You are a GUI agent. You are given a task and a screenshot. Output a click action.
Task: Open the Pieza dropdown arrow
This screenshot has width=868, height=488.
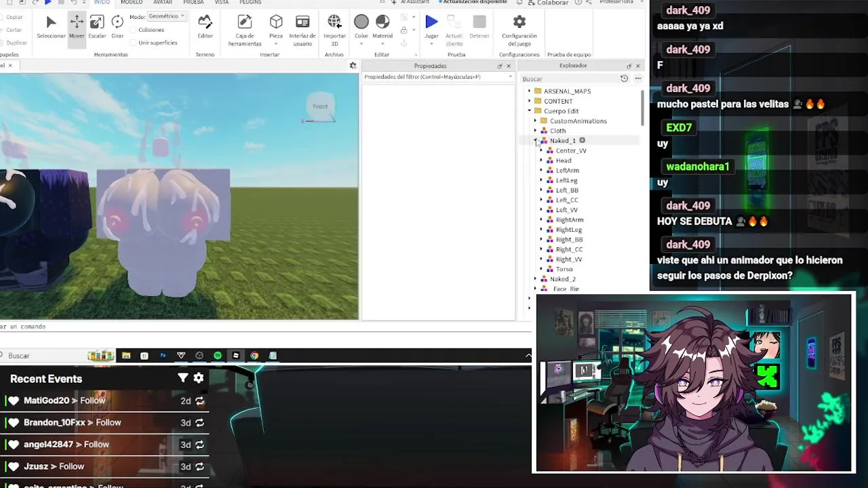(x=276, y=43)
